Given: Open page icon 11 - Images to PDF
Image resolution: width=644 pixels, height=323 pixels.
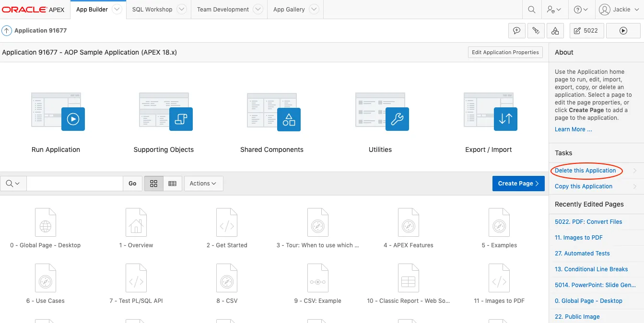Looking at the screenshot, I should 499,278.
